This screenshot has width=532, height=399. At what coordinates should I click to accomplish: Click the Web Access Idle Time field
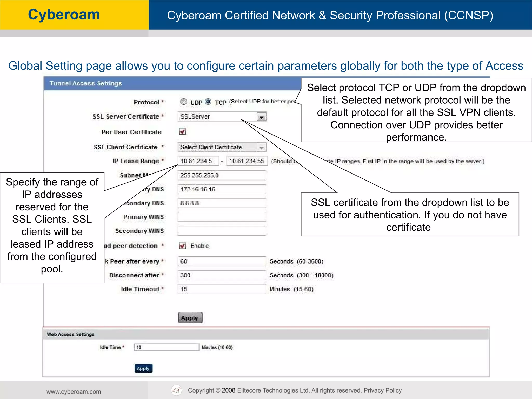167,347
